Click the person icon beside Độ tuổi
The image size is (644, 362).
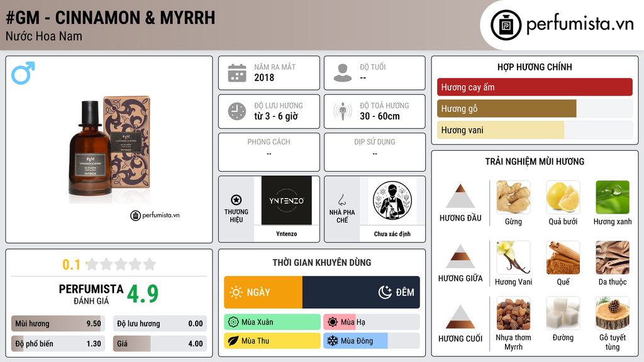(x=343, y=73)
